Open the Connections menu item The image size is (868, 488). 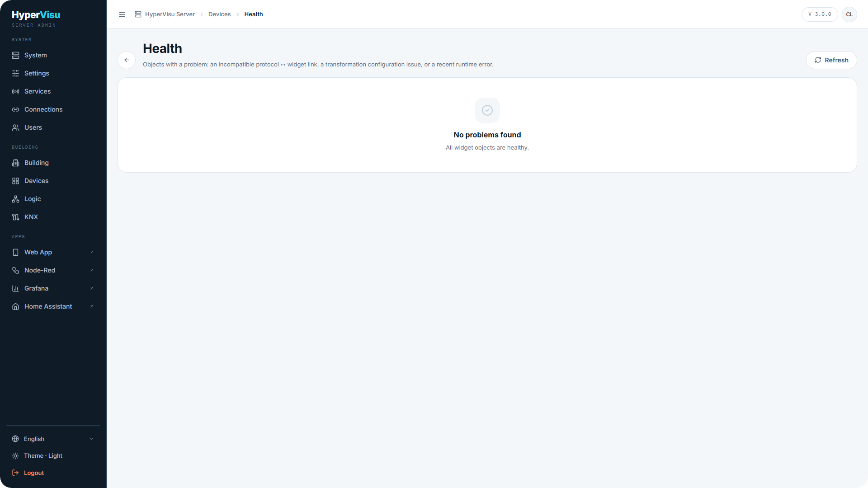pos(53,109)
